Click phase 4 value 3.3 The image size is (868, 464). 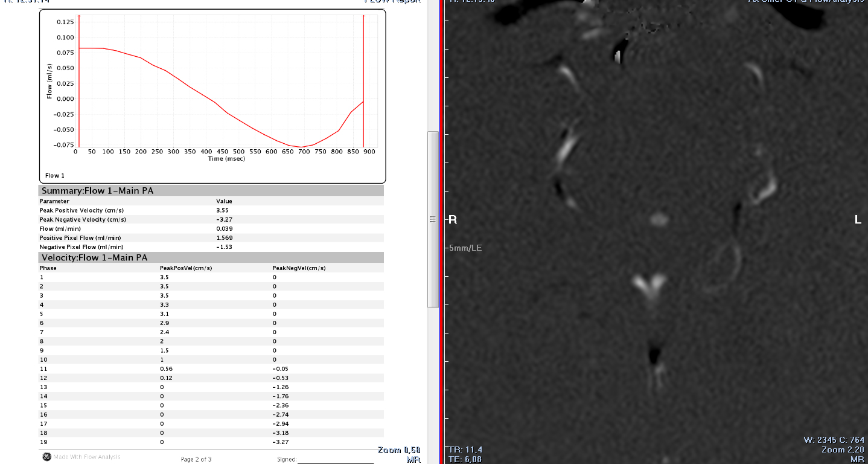click(x=164, y=304)
